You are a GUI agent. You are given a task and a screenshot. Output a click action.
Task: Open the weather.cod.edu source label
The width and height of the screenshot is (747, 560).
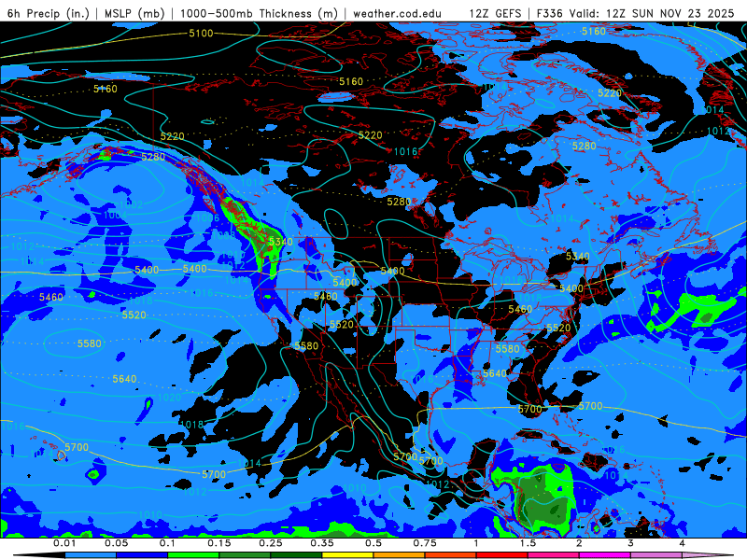click(397, 13)
